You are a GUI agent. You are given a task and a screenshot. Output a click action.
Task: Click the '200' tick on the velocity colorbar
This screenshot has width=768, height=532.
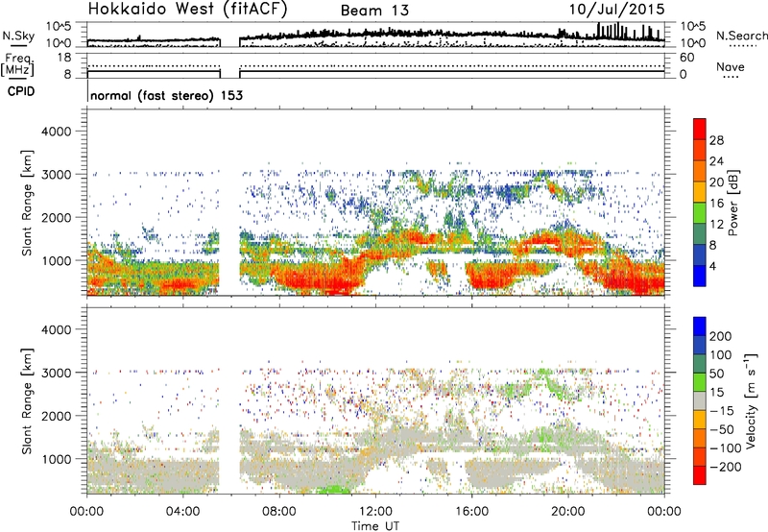point(720,336)
